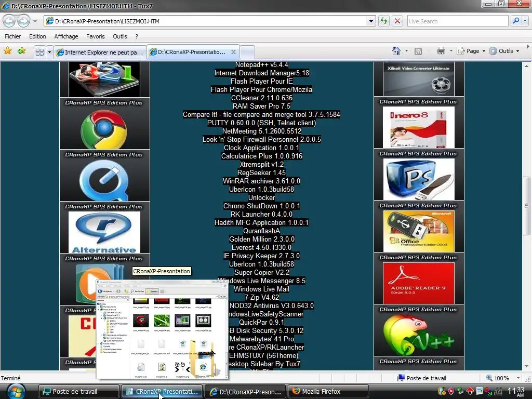Screen dimensions: 532x399
Task: Stop loading with the red X icon
Action: [397, 21]
